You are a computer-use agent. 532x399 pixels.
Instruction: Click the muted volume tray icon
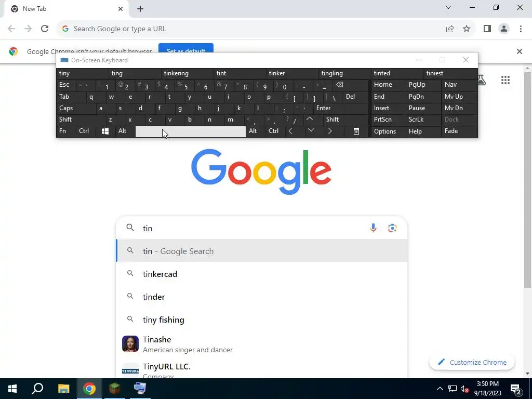click(464, 389)
